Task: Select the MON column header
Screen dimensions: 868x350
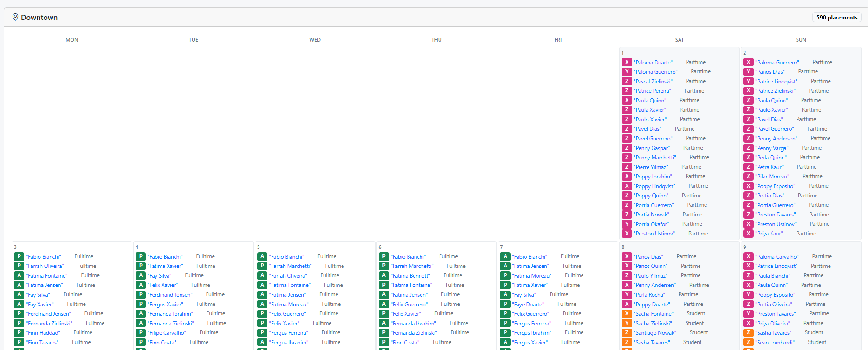Action: click(x=72, y=40)
